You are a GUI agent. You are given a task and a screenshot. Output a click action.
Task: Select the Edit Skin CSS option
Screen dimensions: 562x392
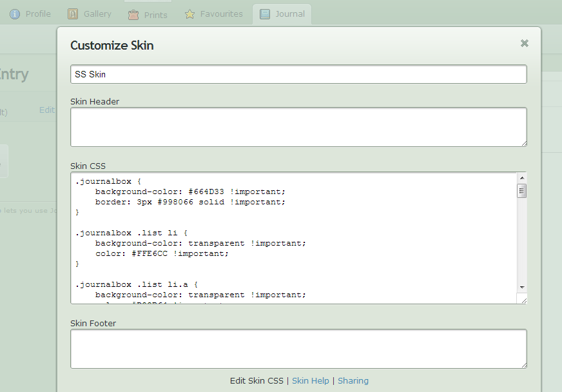tap(257, 381)
